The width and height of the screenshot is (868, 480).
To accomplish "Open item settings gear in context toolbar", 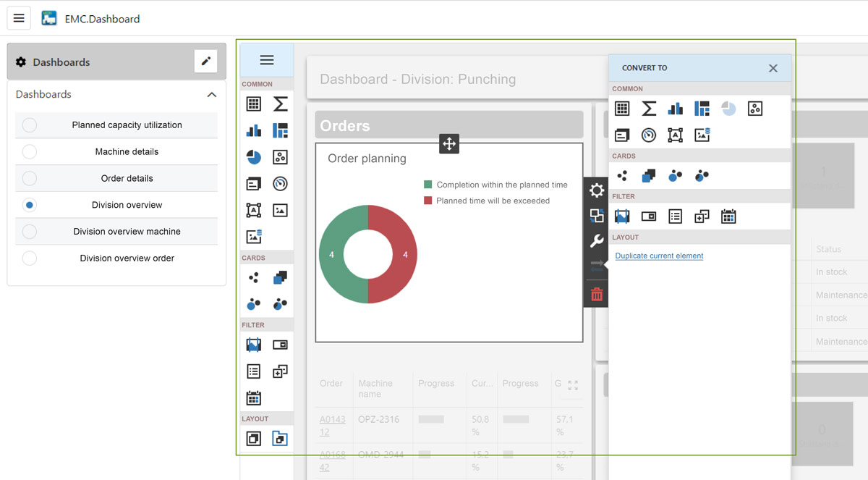I will 597,190.
